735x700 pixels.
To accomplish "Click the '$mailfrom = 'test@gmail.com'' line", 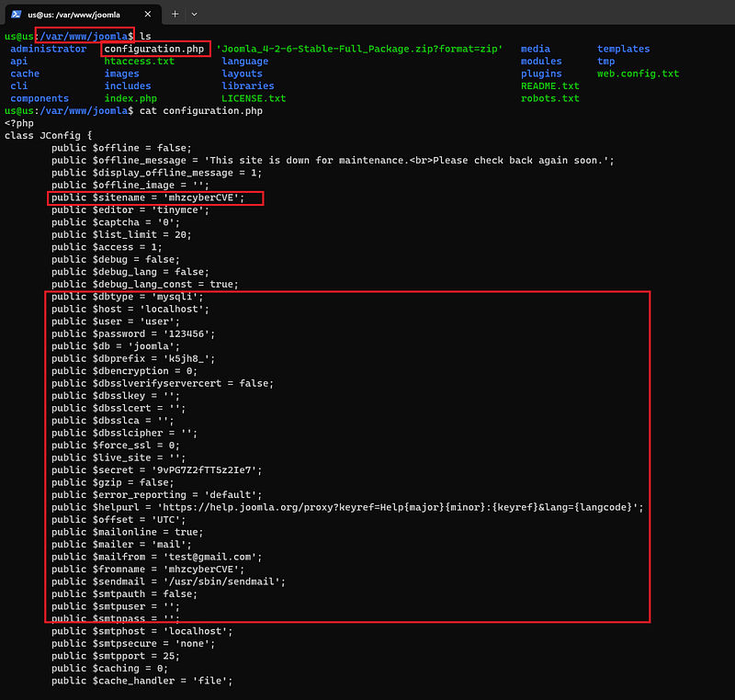I will tap(156, 557).
